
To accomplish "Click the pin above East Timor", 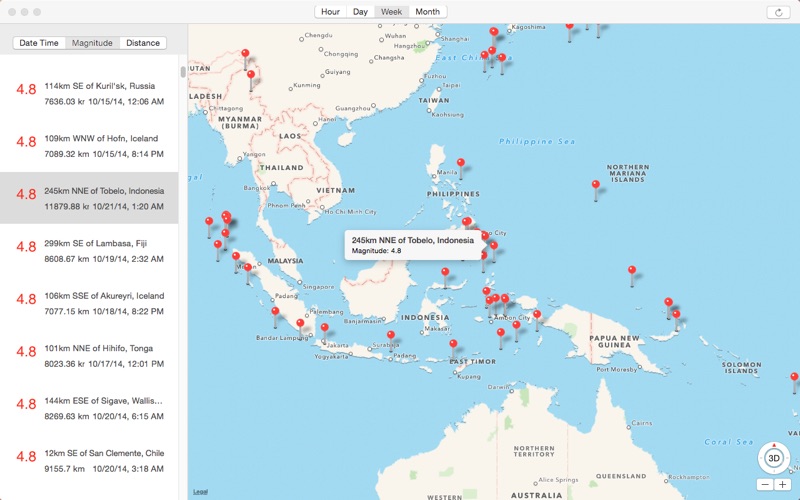I will click(x=453, y=344).
